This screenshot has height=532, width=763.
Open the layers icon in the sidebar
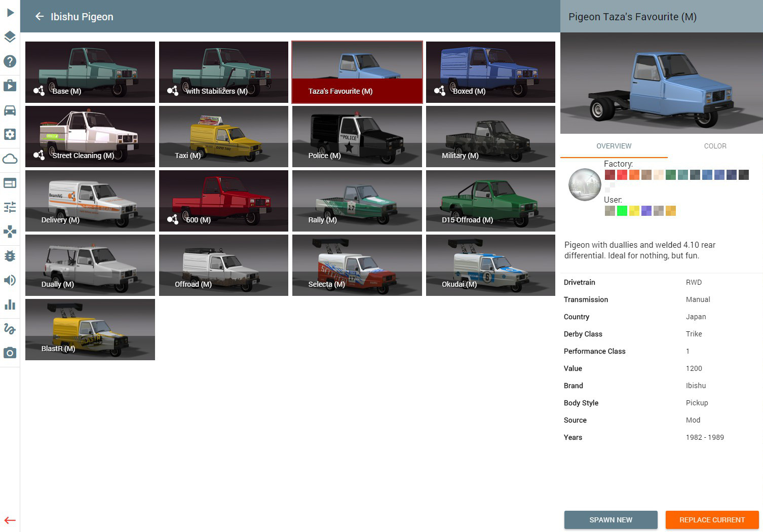coord(10,36)
